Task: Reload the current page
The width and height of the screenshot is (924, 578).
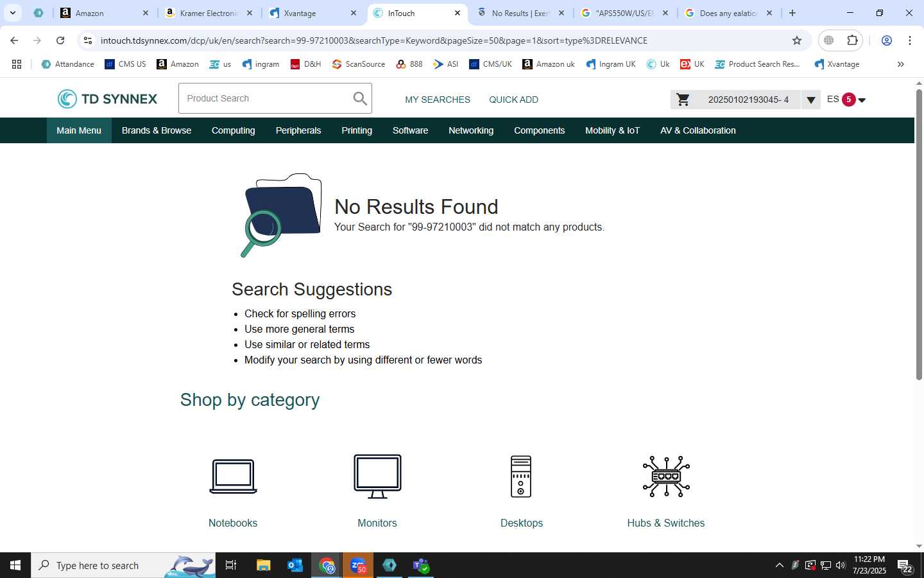Action: click(60, 40)
